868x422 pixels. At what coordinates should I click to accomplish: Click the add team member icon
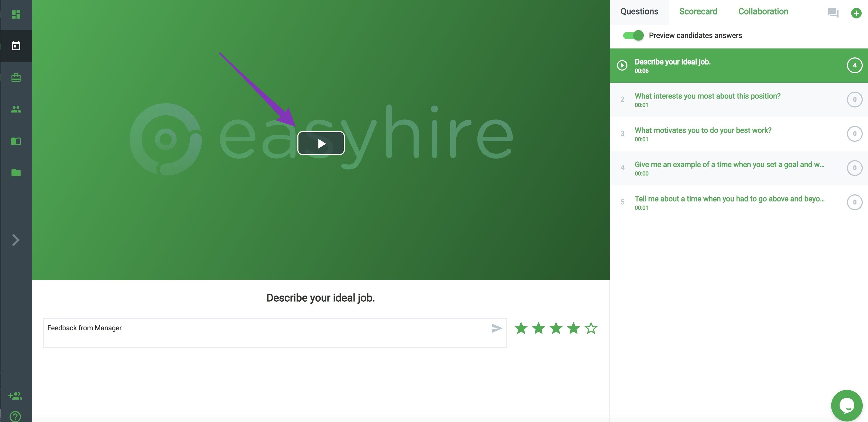pyautogui.click(x=16, y=396)
